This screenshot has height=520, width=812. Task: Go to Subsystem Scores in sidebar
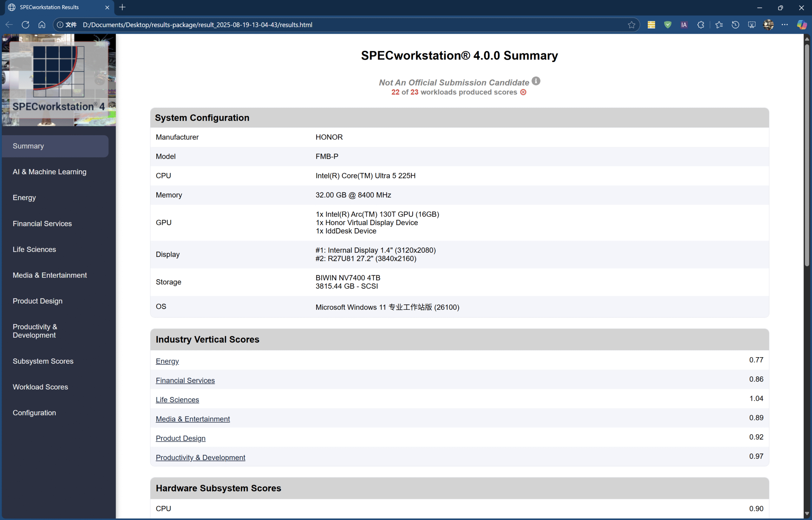(x=43, y=361)
